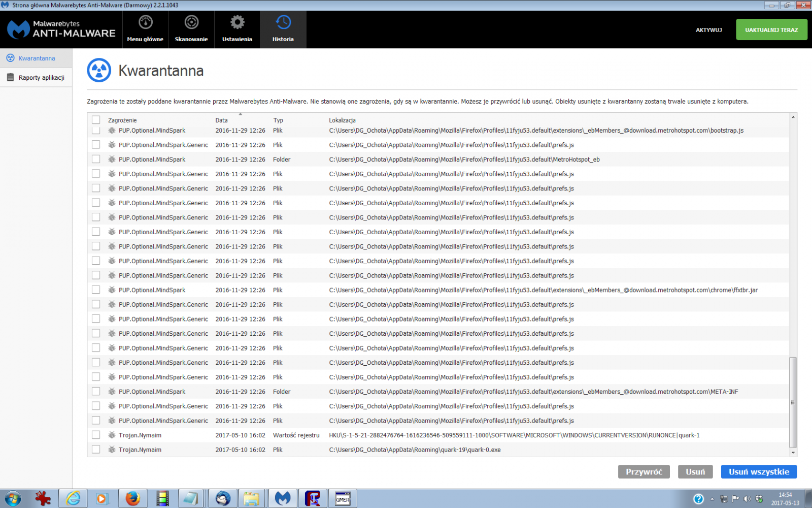The image size is (812, 508).
Task: Open Internet Explorer from the taskbar
Action: 74,499
